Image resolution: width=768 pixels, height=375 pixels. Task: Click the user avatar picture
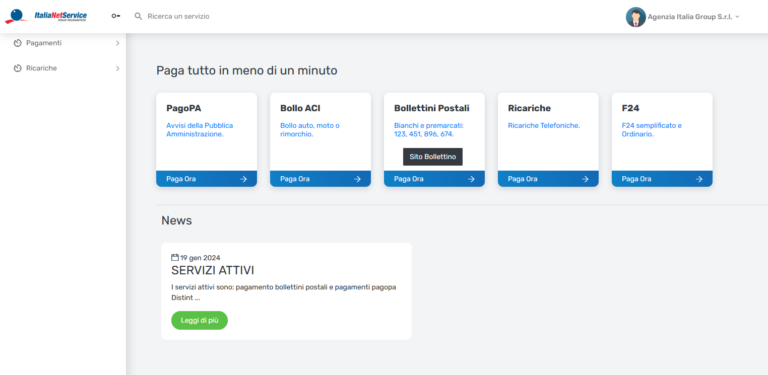635,17
